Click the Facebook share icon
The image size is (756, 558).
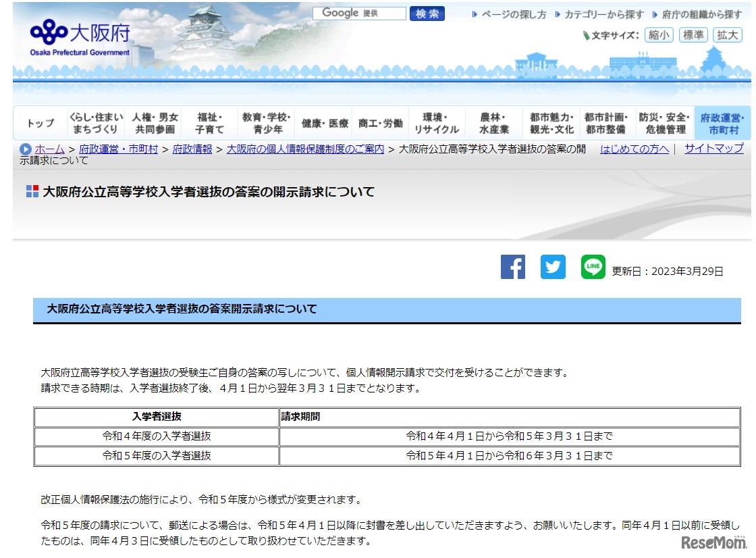click(512, 267)
